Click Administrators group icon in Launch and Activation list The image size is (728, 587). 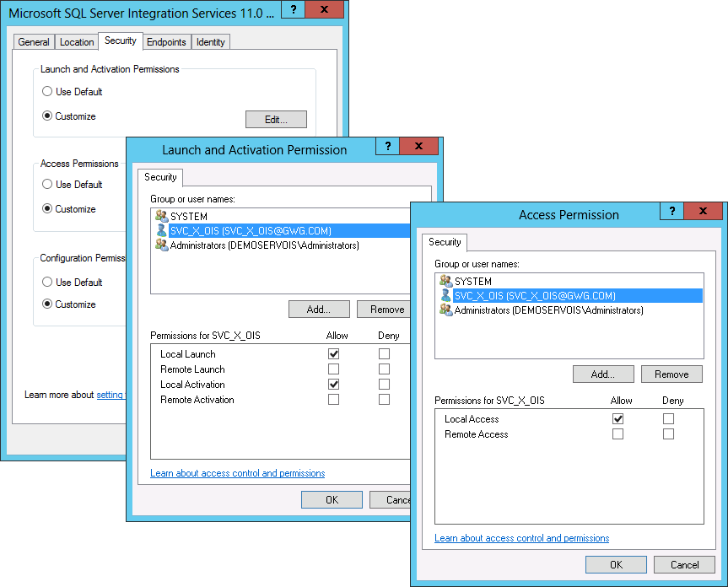[162, 245]
